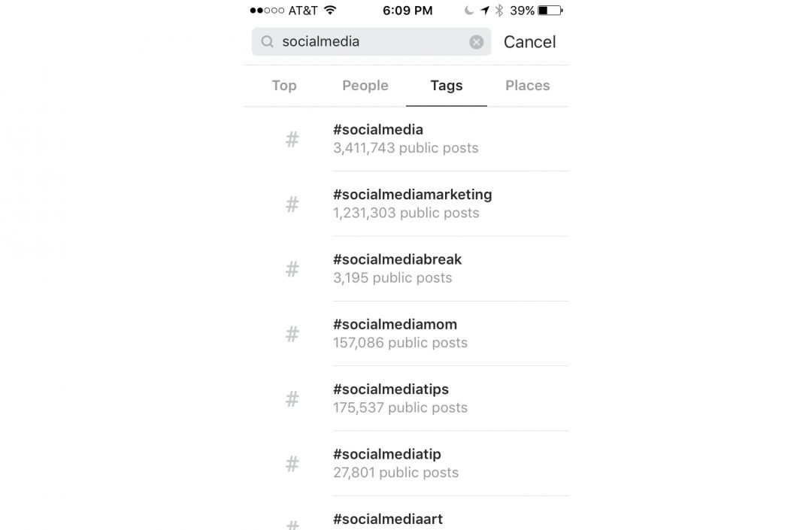Switch to the People tab
This screenshot has height=530, width=812.
(365, 86)
